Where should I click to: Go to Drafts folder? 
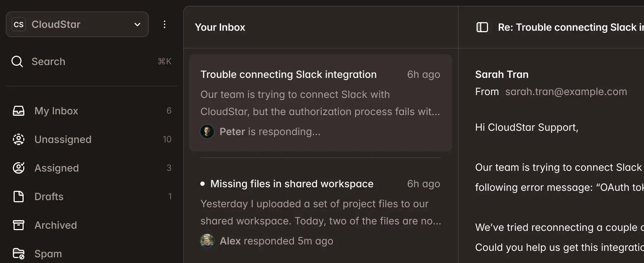(x=49, y=197)
